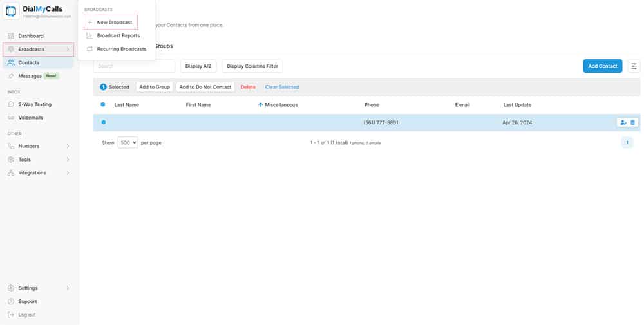Go to Voicemails in sidebar
This screenshot has height=325, width=644.
tap(32, 118)
